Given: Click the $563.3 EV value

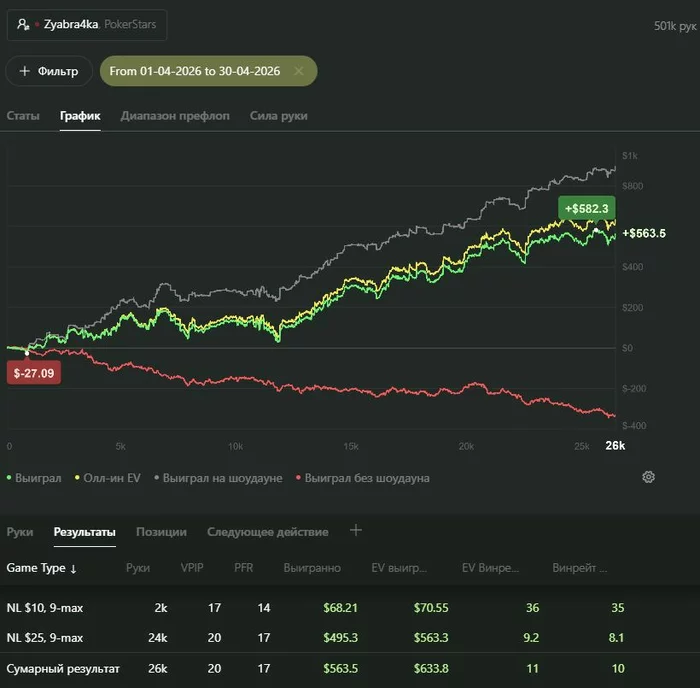Looking at the screenshot, I should pos(431,638).
